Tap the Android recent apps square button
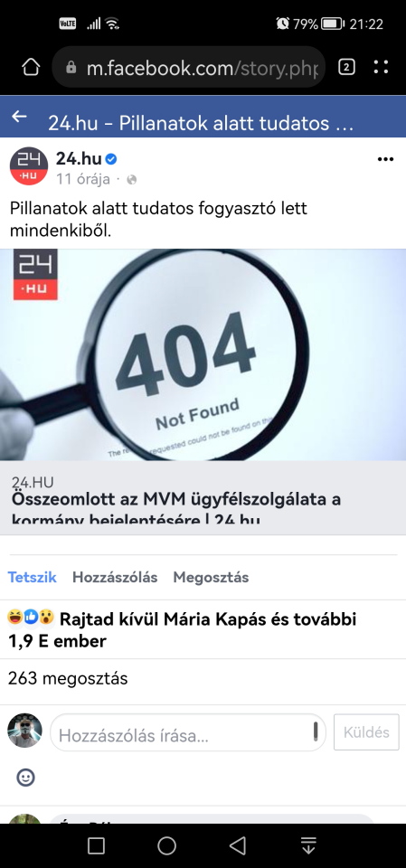Viewport: 406px width, 868px height. pos(97,845)
